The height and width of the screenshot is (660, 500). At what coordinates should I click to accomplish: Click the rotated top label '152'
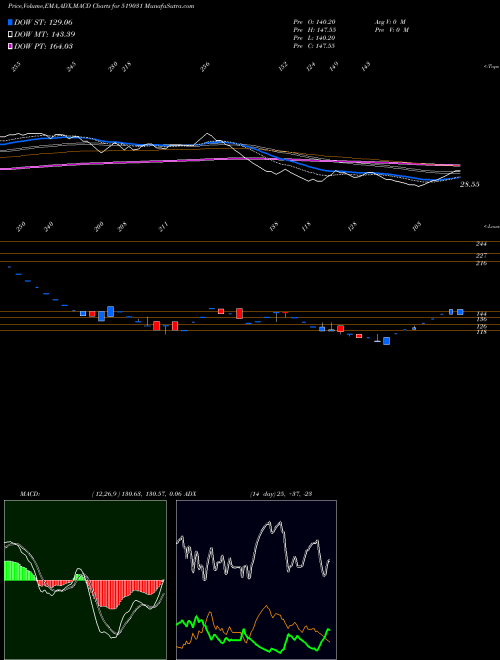(x=283, y=66)
